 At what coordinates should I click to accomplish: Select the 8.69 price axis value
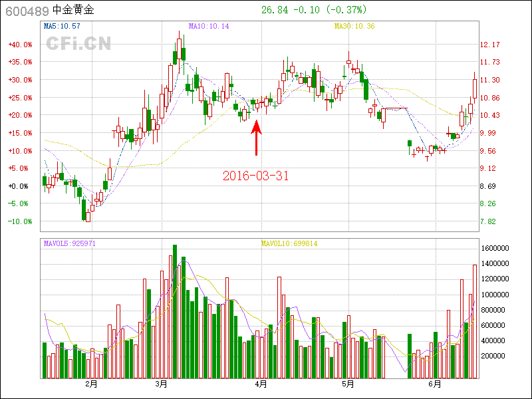click(488, 186)
